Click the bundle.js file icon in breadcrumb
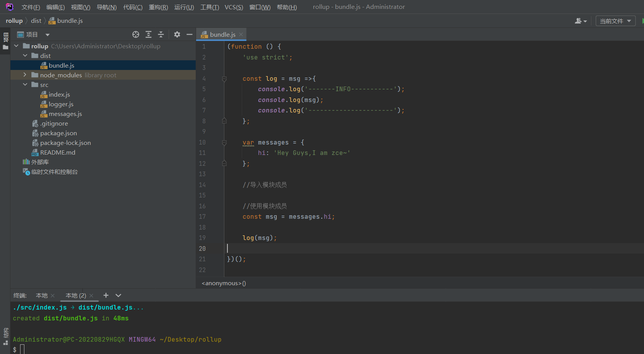644x354 pixels. (x=52, y=21)
